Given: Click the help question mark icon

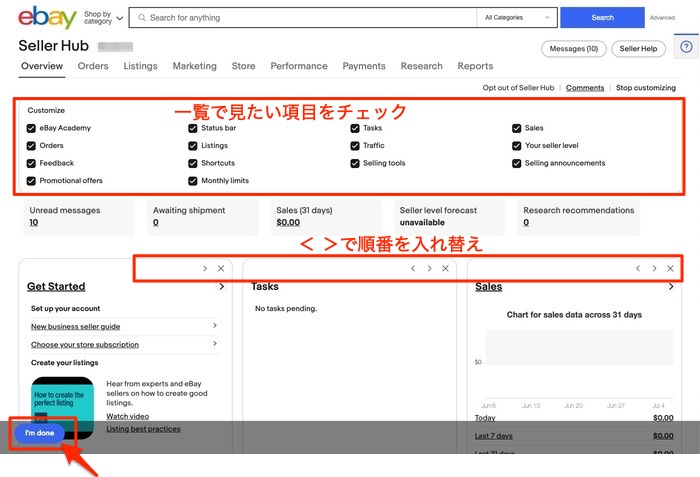Looking at the screenshot, I should (686, 47).
